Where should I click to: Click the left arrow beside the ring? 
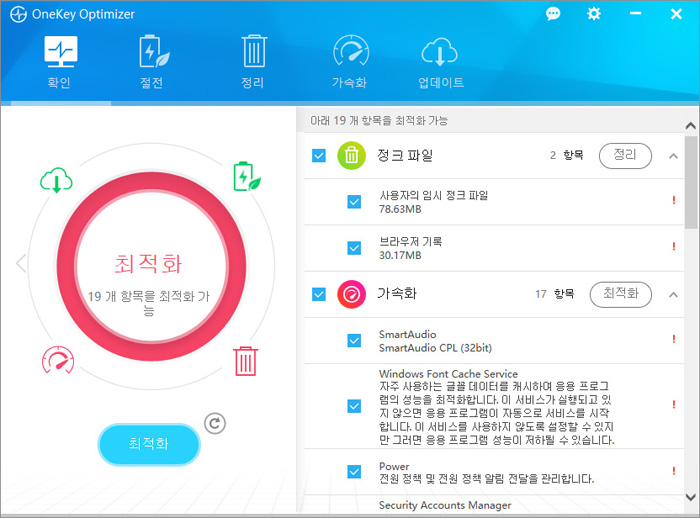point(21,263)
